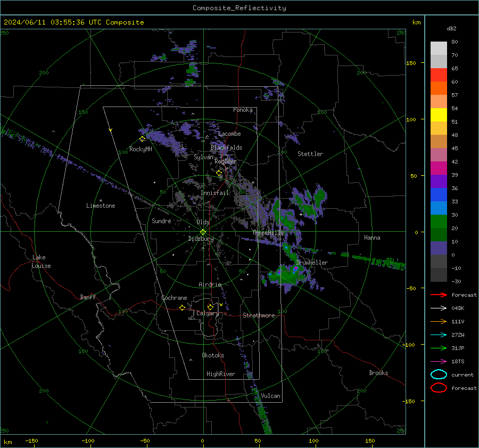Click the magenta 18TS arrow legend icon
Image resolution: width=479 pixels, height=448 pixels.
coord(439,361)
